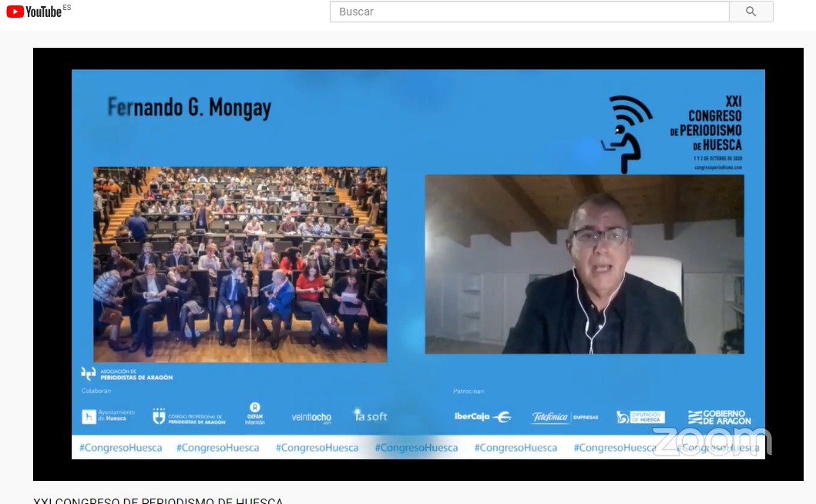The image size is (816, 504).
Task: Click the Diputación de Huesca logo
Action: coord(640,417)
